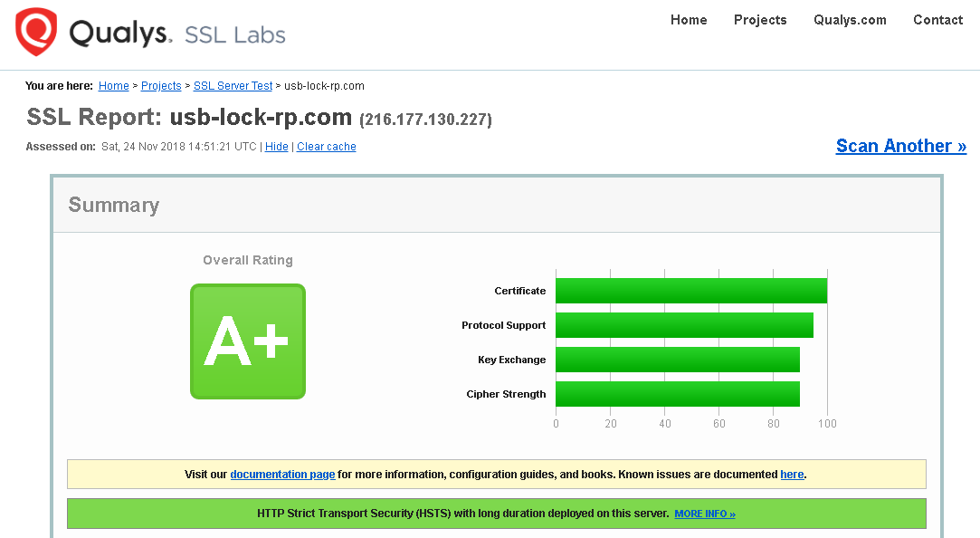Click the Qualys shield logo icon

[36, 32]
